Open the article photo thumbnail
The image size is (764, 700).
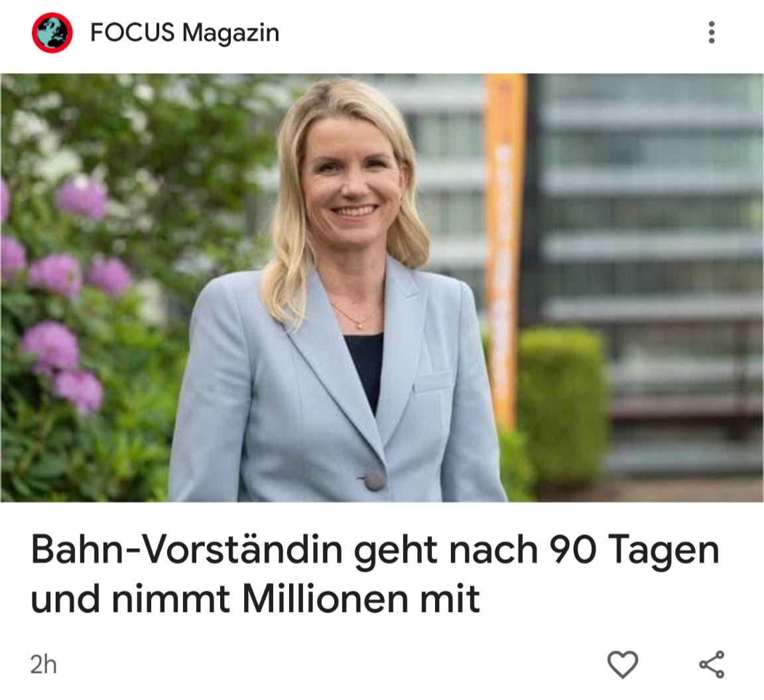coord(382,287)
